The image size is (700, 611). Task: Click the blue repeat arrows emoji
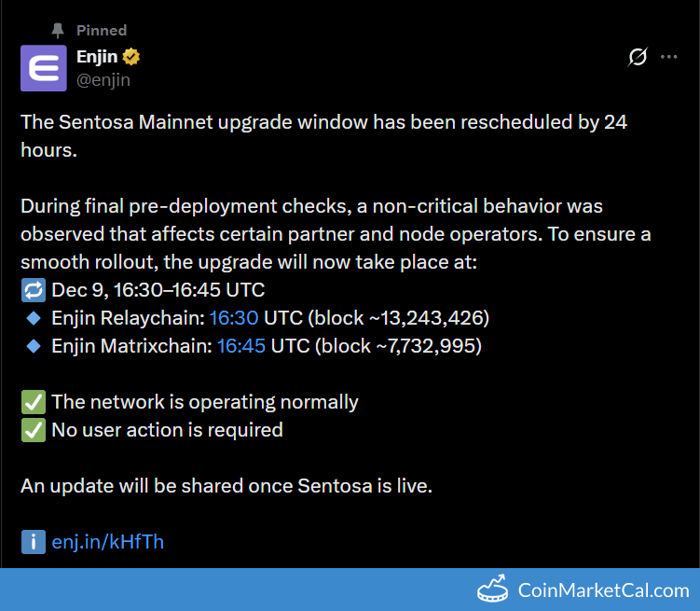(x=33, y=290)
